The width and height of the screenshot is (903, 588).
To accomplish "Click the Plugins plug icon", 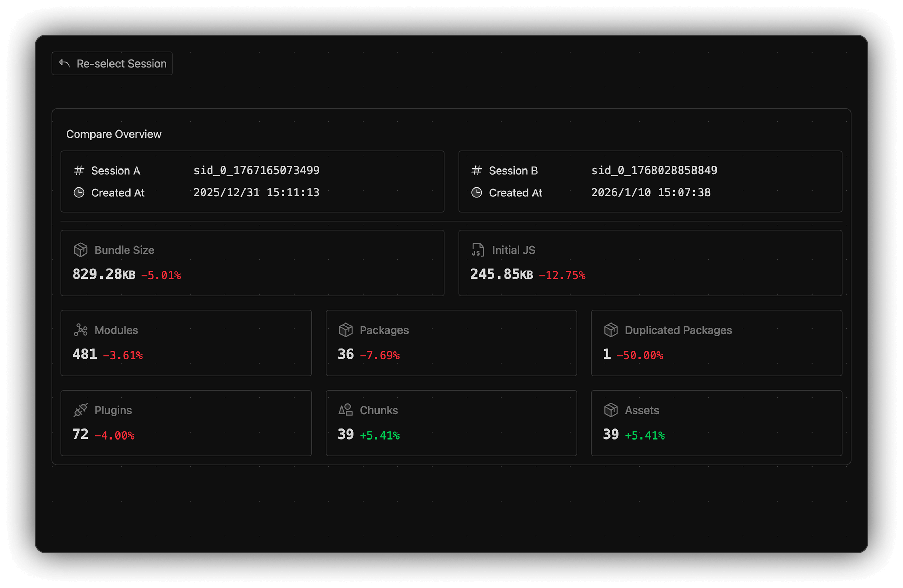I will pos(80,410).
